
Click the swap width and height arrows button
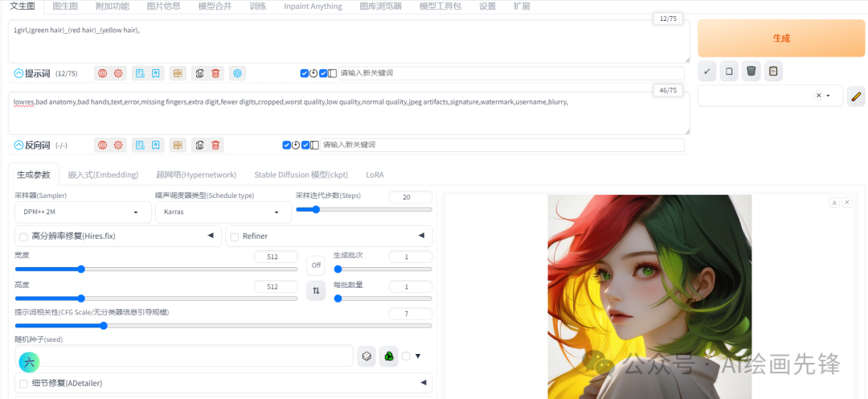(316, 290)
